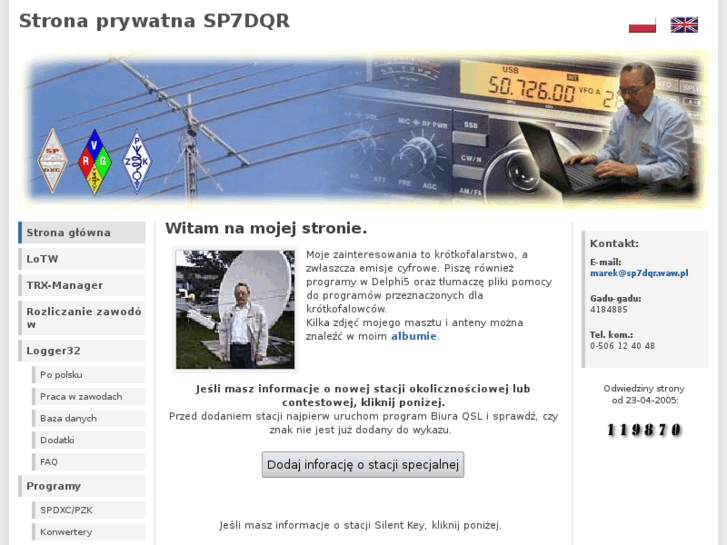Click the blue PZK diamond logo

pyautogui.click(x=137, y=161)
